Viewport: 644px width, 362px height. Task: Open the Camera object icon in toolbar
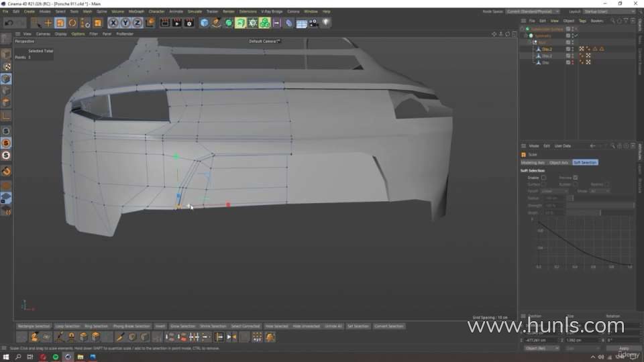click(x=313, y=23)
